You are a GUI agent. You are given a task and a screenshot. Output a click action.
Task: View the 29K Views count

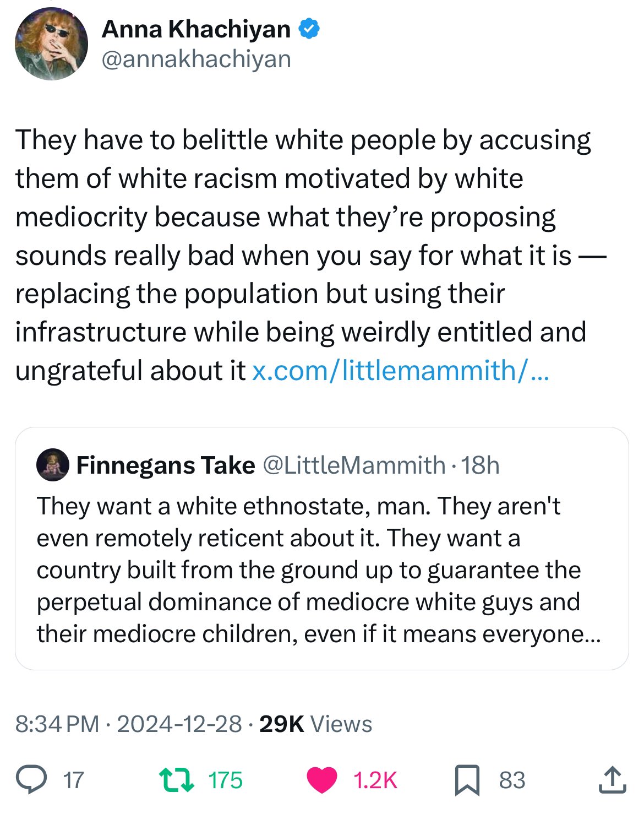coord(315,724)
